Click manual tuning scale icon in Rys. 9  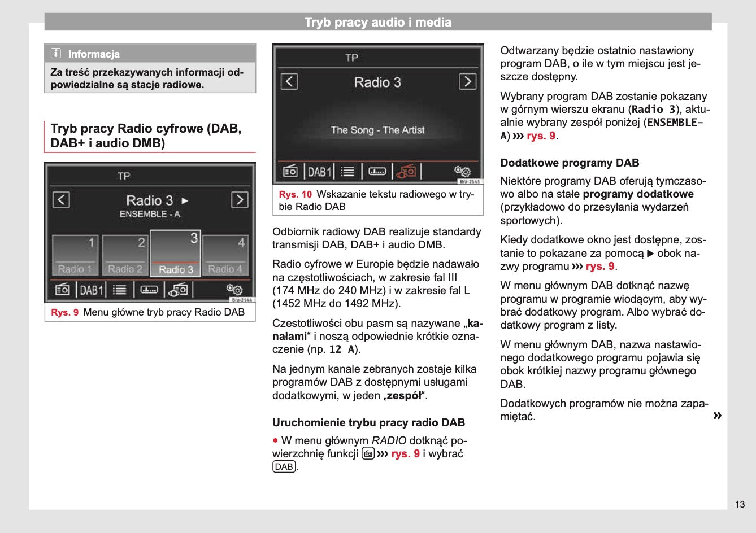click(149, 290)
